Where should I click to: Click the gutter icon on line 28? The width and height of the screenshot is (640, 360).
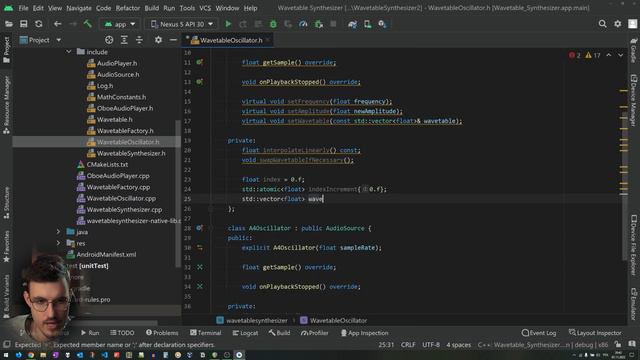coord(199,228)
